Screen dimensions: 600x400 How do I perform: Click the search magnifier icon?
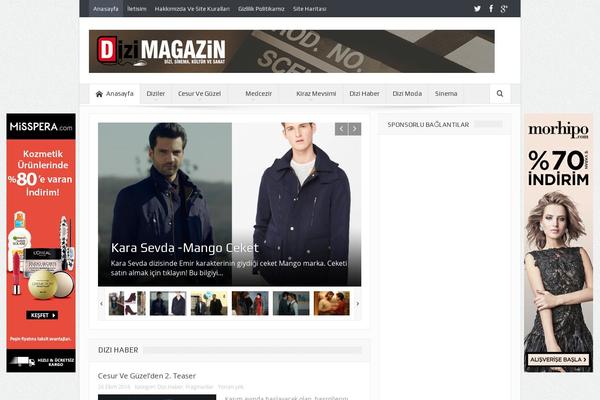click(500, 94)
